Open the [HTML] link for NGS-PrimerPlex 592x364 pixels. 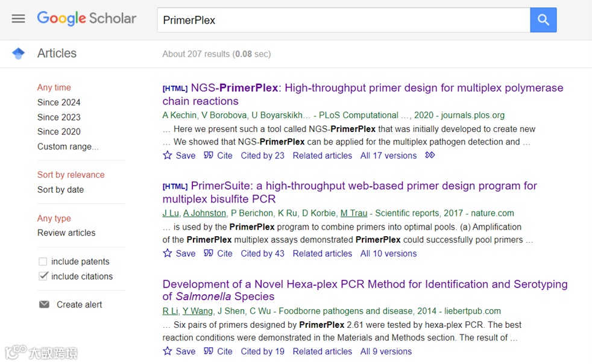[x=175, y=89]
